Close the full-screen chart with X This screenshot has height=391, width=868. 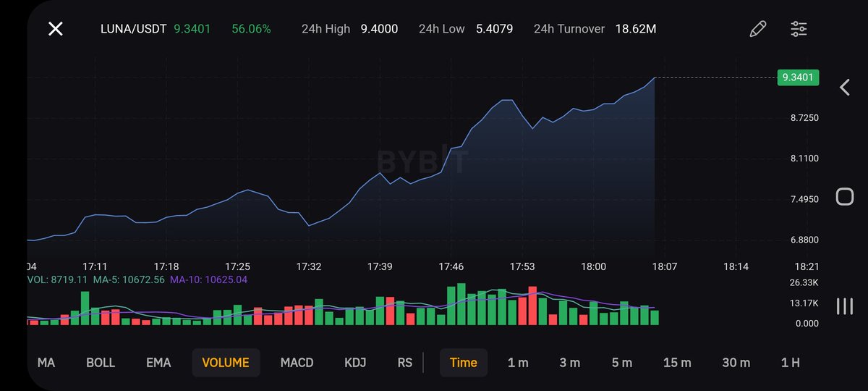pos(56,29)
